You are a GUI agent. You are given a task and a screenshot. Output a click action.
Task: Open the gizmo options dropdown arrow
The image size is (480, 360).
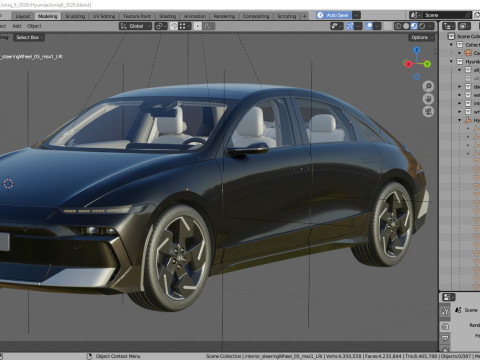(x=358, y=26)
